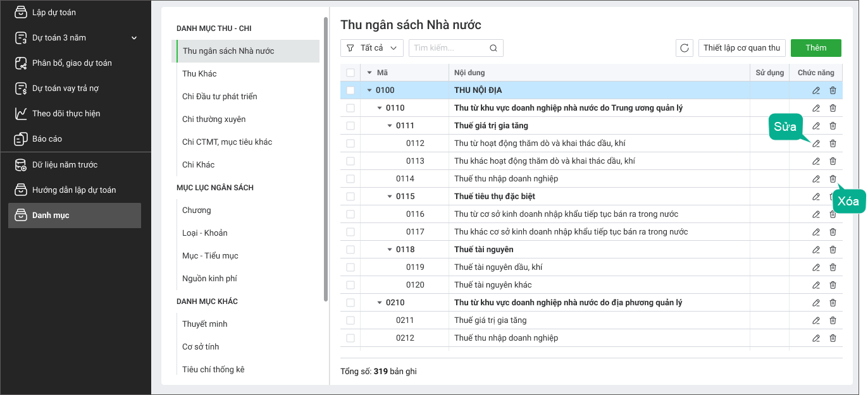The height and width of the screenshot is (395, 868).
Task: Delete row 0114 using its trash icon
Action: [833, 179]
